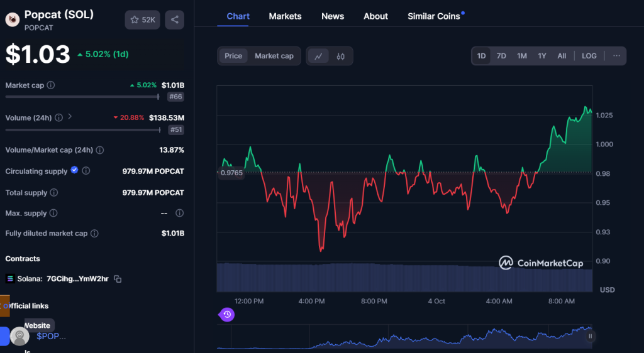Screen dimensions: 644x353
Task: Add Popcat to watchlist via star button
Action: [142, 19]
